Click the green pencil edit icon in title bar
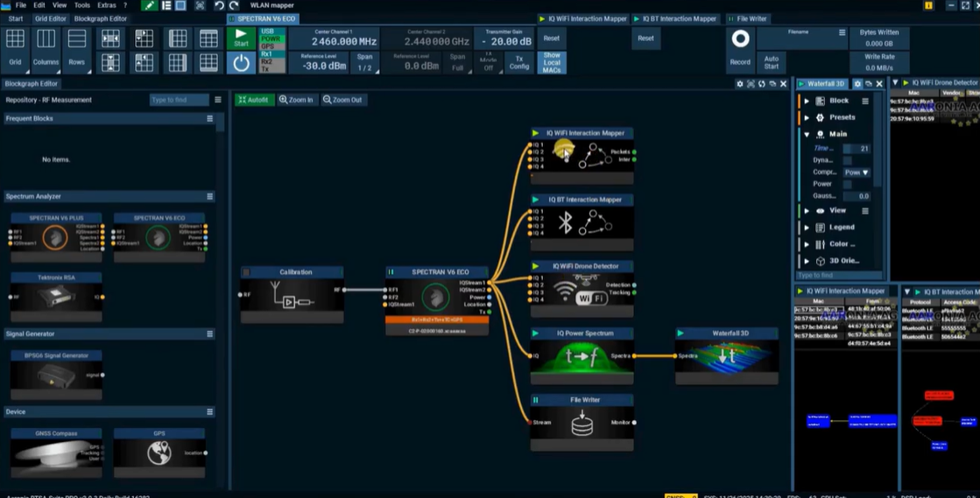The image size is (980, 498). pyautogui.click(x=150, y=5)
